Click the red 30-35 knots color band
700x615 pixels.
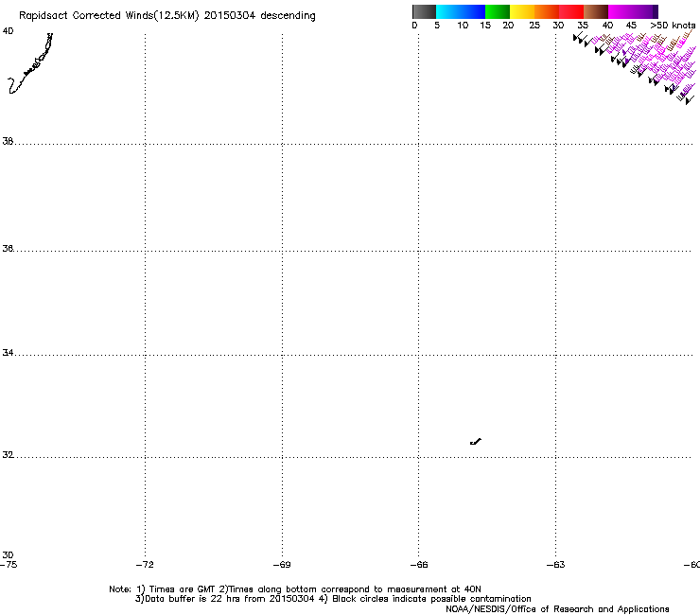pos(571,11)
